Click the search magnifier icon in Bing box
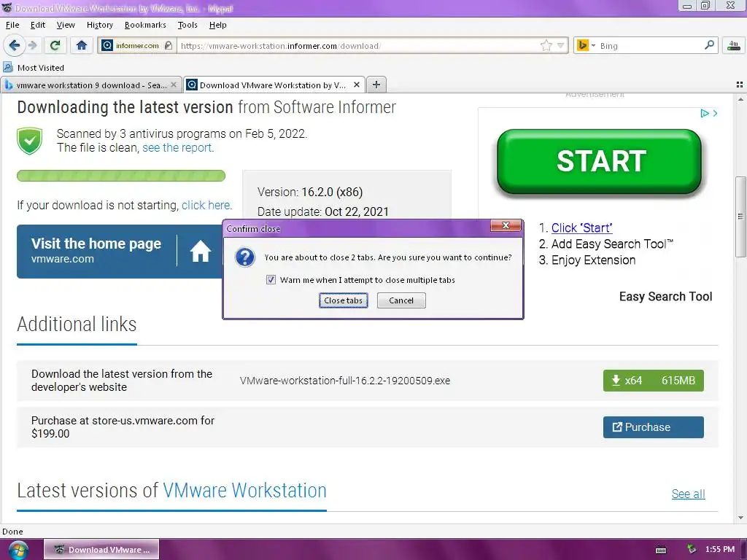The width and height of the screenshot is (747, 560). [x=709, y=45]
